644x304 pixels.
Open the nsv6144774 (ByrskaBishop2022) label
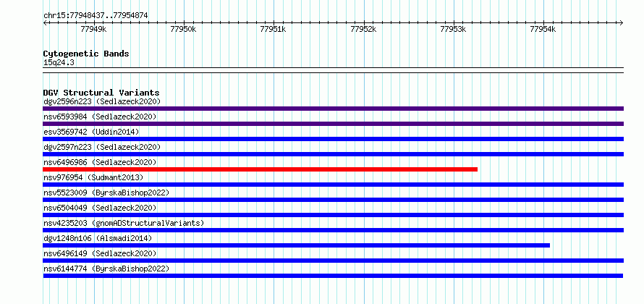point(106,269)
